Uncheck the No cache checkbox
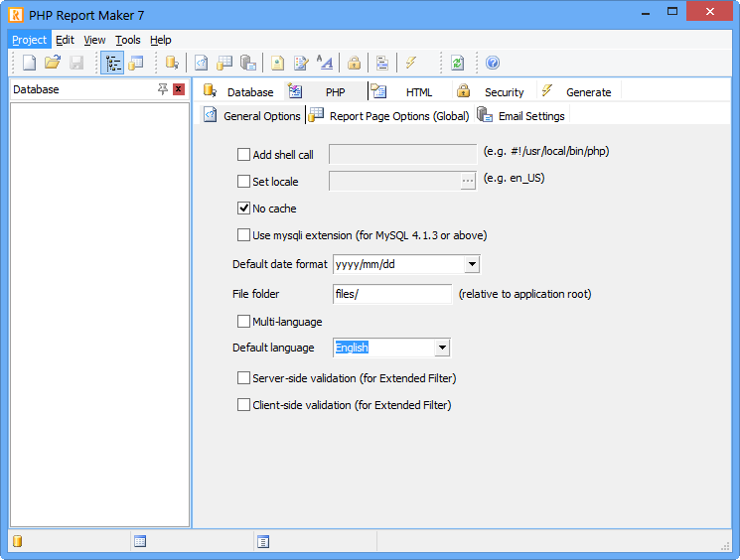Viewport: 740px width, 560px height. [x=243, y=209]
